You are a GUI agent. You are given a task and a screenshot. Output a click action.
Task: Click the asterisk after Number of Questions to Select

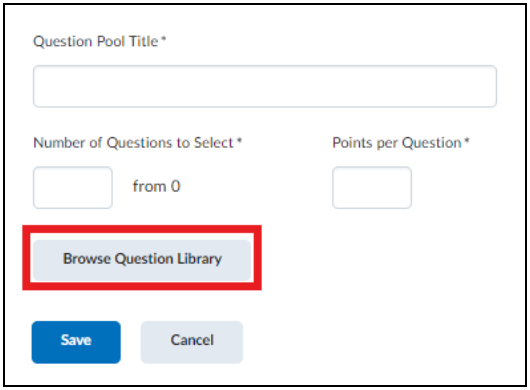pos(239,140)
